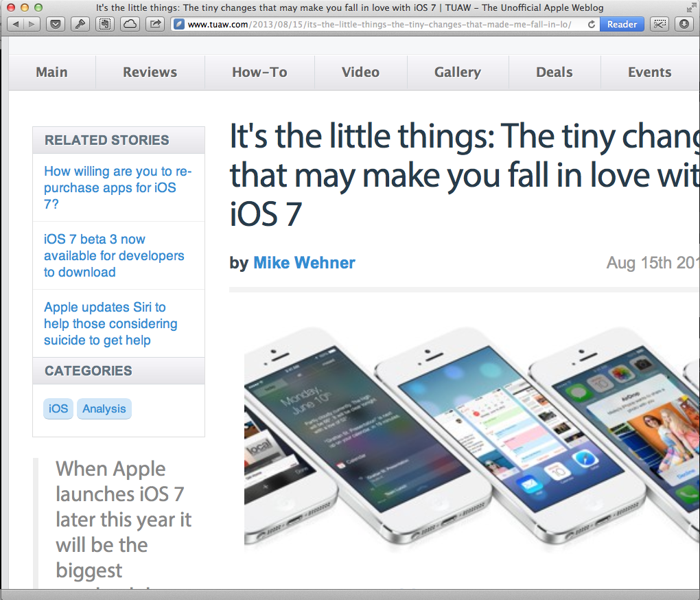Screen dimensions: 700x600
Task: Go forward to the next page
Action: click(x=32, y=24)
